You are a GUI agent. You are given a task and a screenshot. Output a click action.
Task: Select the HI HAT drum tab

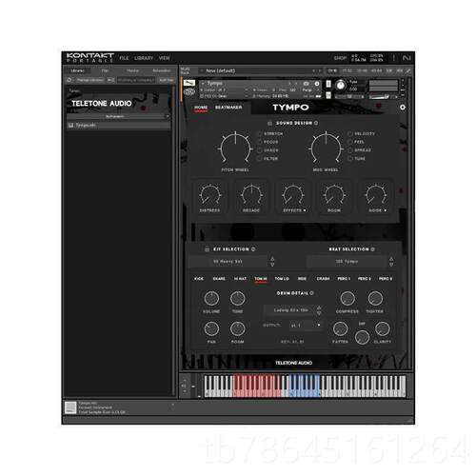(240, 279)
